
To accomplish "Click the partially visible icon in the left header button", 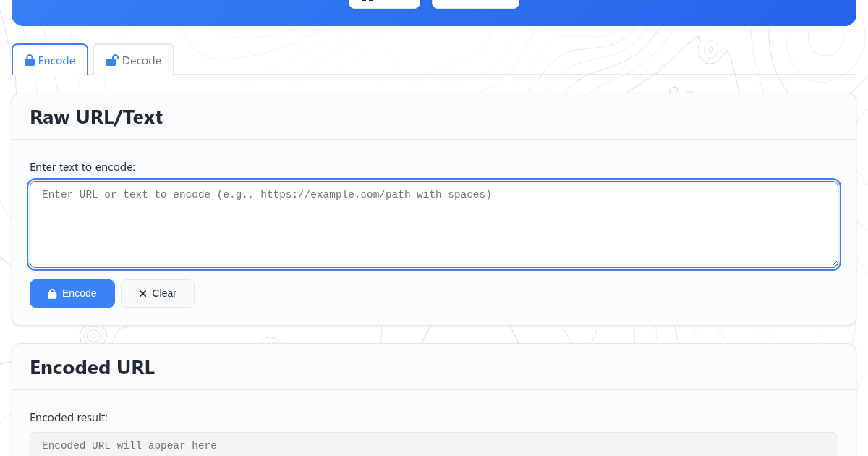I will (x=367, y=1).
